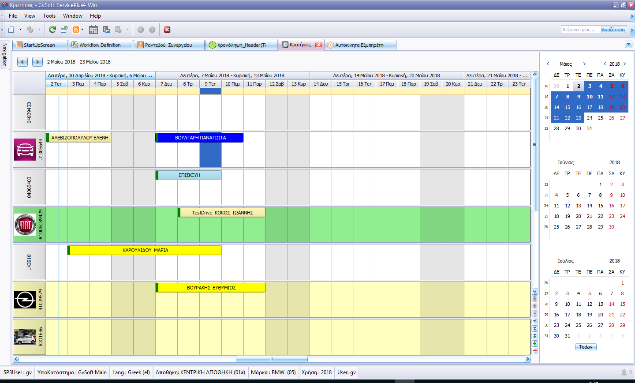Click the Υποκατάστημα: GvSoft Main status bar entry
Viewport: 635px width, 383px height.
72,372
